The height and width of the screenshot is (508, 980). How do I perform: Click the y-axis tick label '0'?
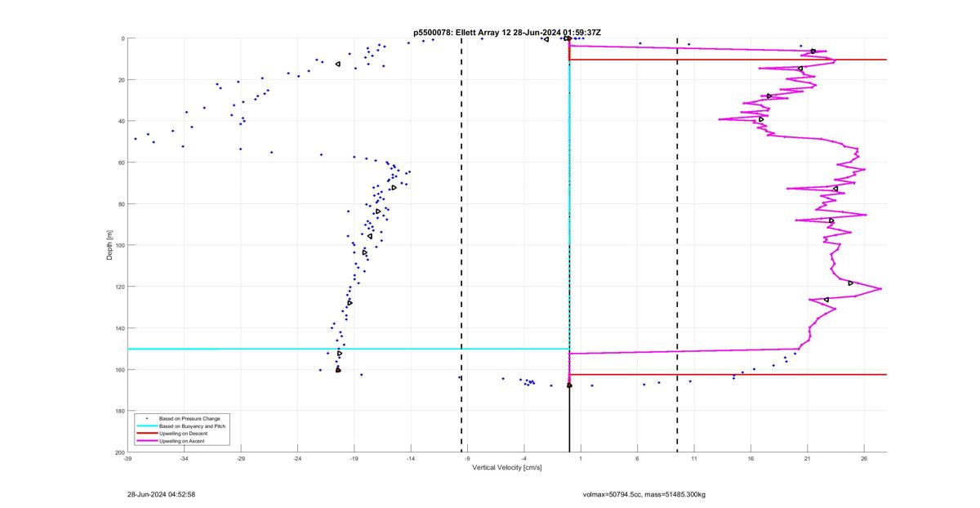[x=122, y=38]
